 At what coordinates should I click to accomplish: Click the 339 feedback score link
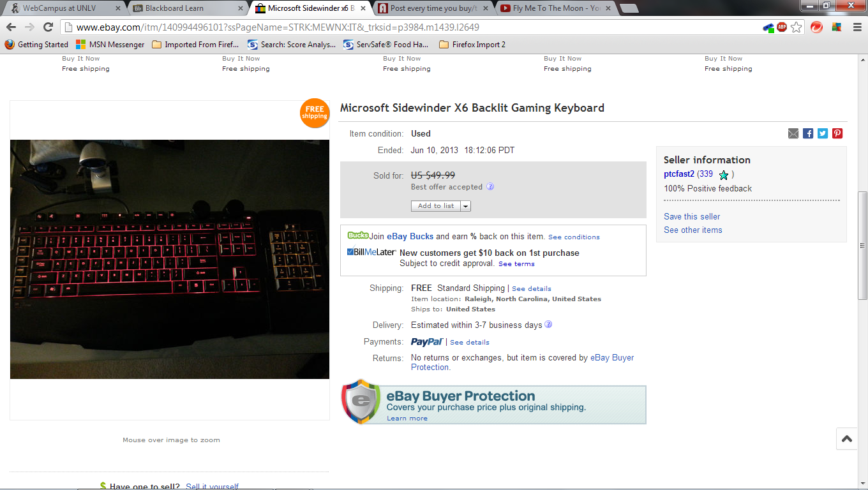click(x=706, y=174)
